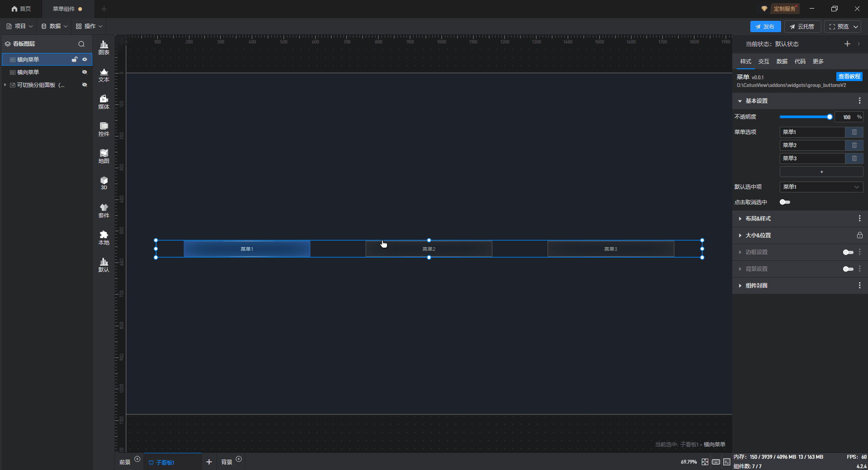This screenshot has width=868, height=470.
Task: Click the 云托管 cloud hosting button
Action: (802, 27)
